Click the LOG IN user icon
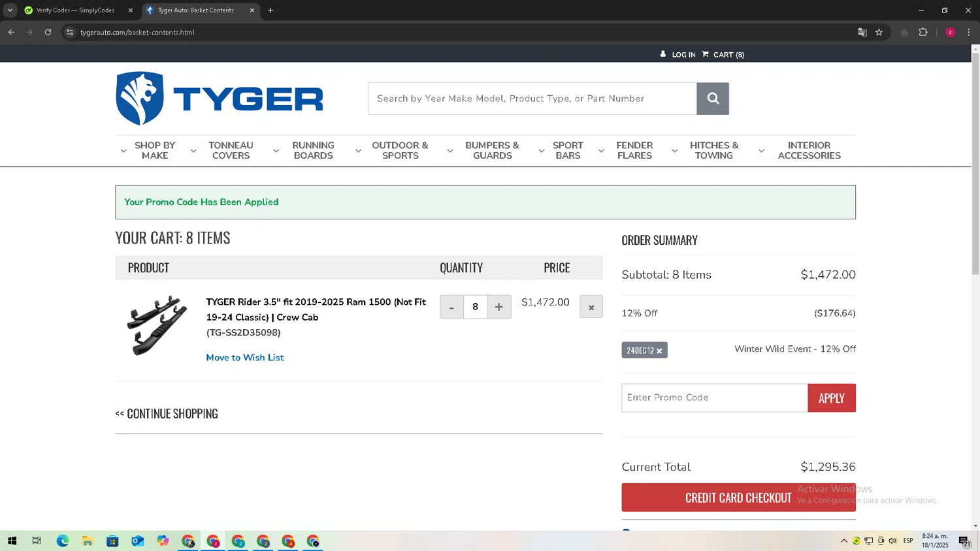The height and width of the screenshot is (551, 980). click(x=663, y=54)
